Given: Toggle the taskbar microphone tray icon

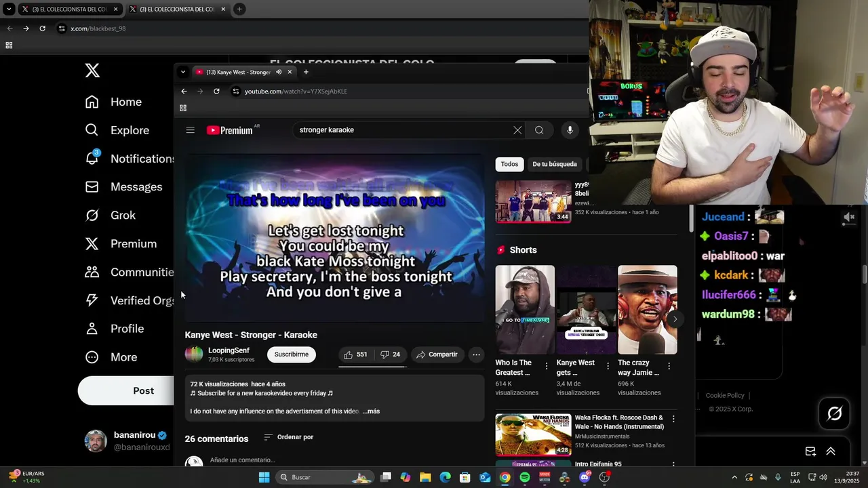Looking at the screenshot, I should click(x=778, y=477).
